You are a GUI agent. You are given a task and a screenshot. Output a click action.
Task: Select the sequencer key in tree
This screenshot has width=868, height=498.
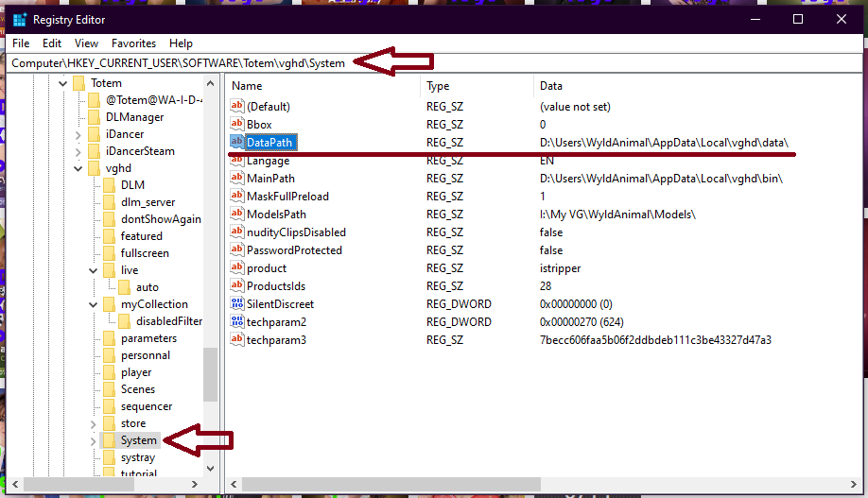click(x=147, y=406)
